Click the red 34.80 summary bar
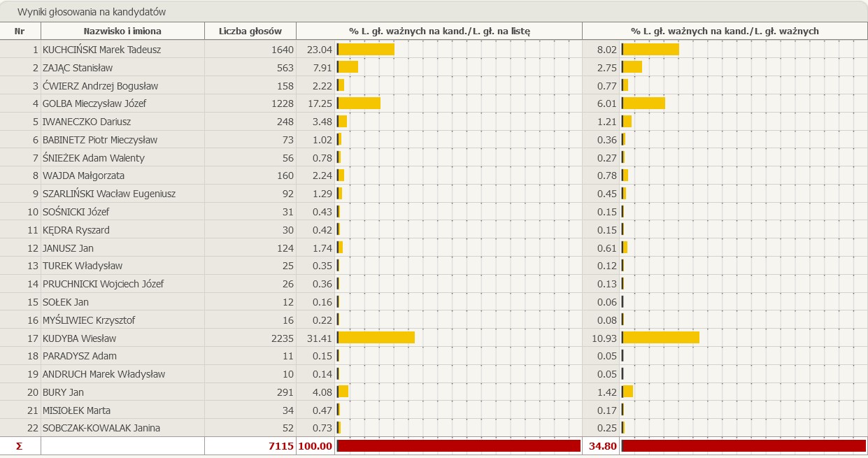Image resolution: width=868 pixels, height=458 pixels. (x=743, y=446)
